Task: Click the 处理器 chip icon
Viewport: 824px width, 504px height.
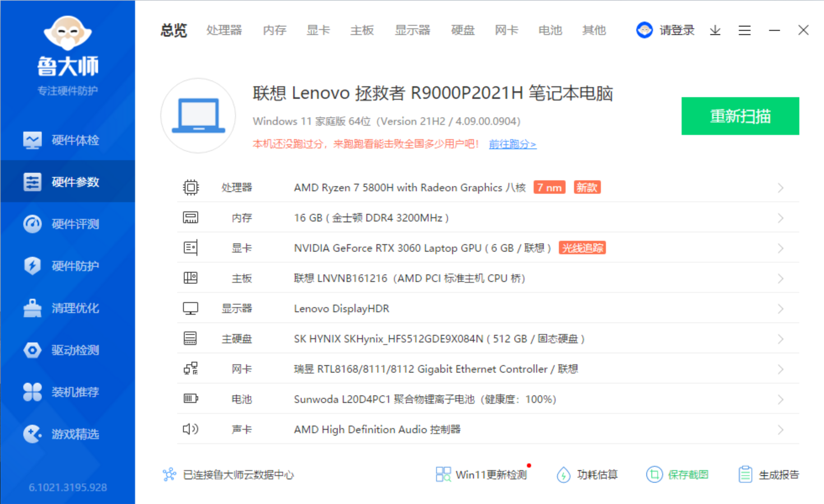Action: [x=191, y=187]
